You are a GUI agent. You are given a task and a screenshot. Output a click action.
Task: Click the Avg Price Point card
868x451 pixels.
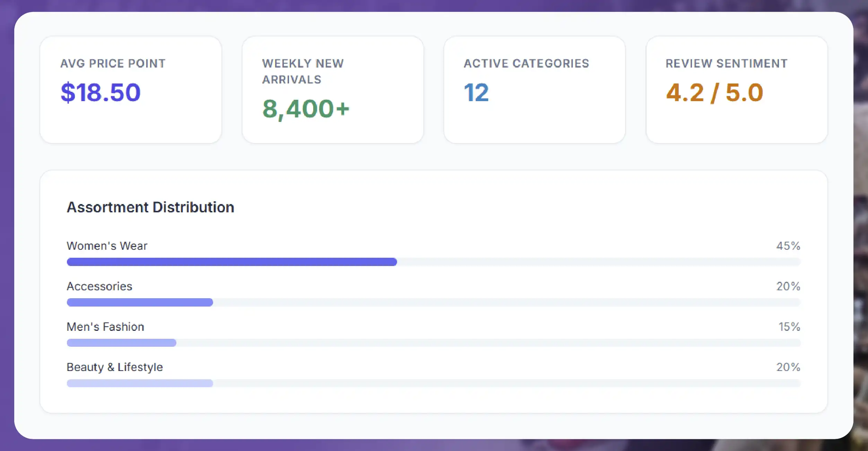(x=131, y=90)
